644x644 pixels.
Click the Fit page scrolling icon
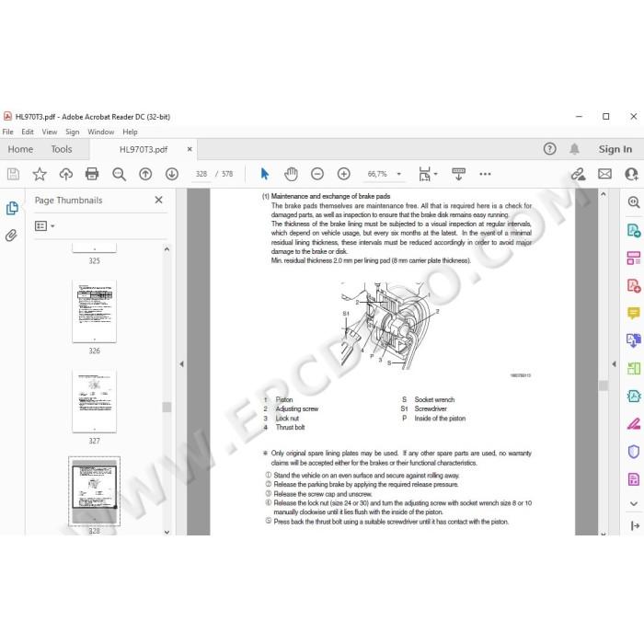point(425,174)
